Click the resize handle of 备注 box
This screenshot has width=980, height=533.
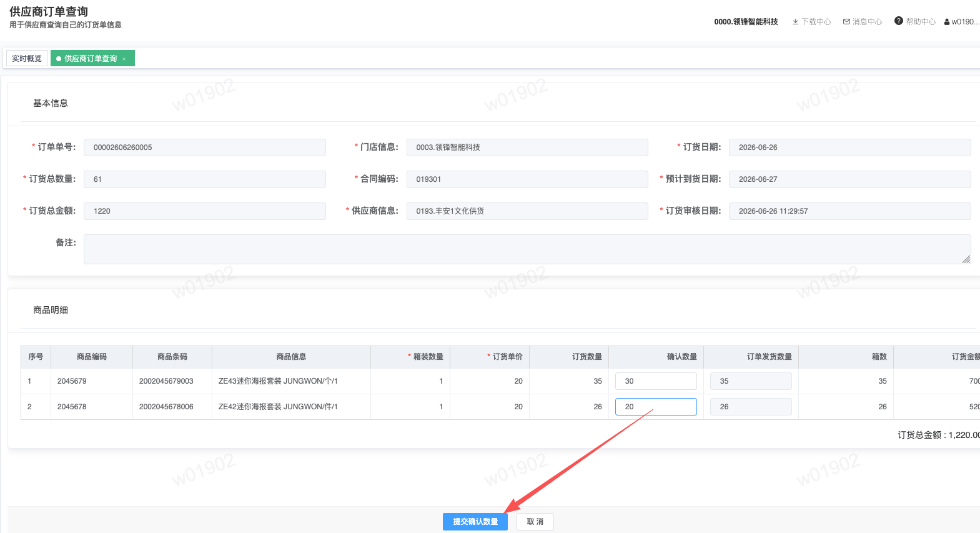966,259
